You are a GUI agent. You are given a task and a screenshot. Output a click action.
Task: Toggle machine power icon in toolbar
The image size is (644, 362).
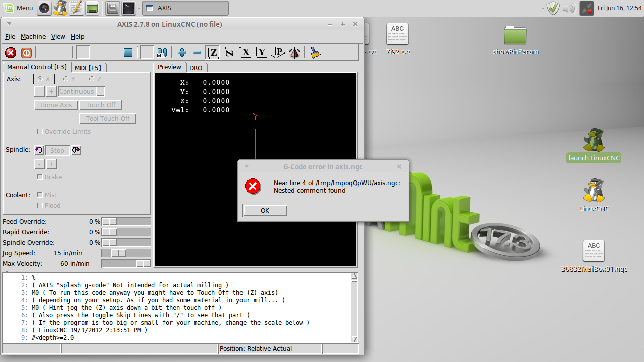[26, 53]
